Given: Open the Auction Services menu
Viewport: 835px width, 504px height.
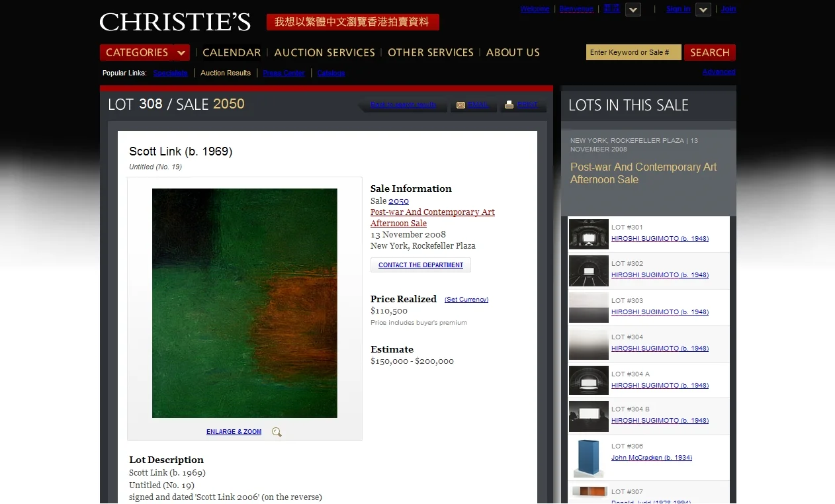Looking at the screenshot, I should click(324, 52).
